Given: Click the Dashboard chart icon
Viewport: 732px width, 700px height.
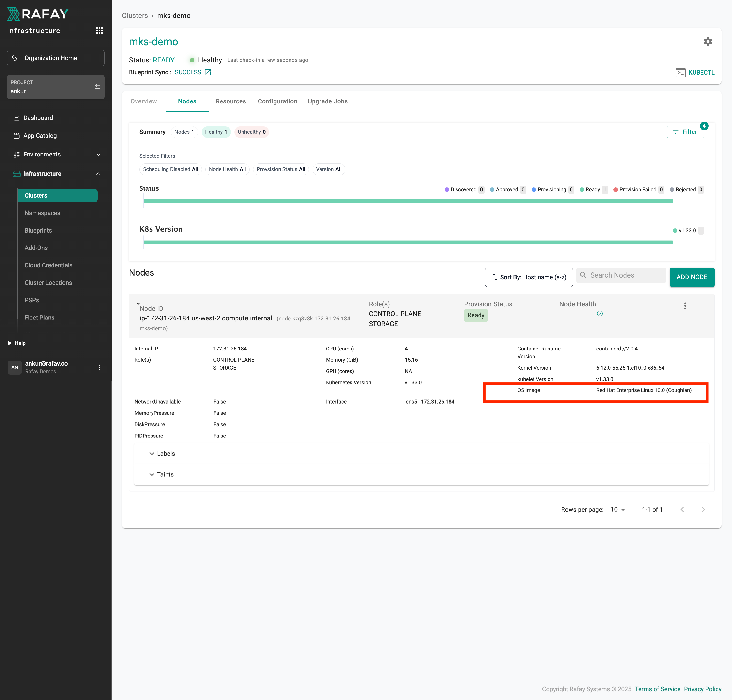Looking at the screenshot, I should pos(16,118).
